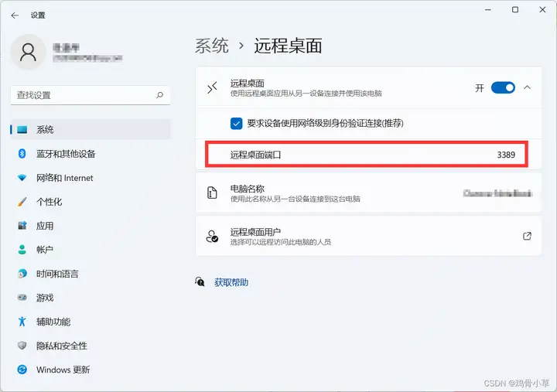
Task: Open 系统 in the sidebar
Action: [91, 130]
